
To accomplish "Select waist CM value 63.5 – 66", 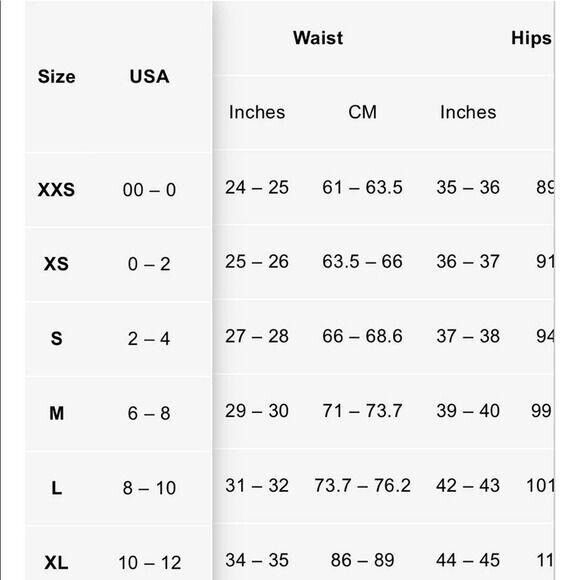I will (362, 262).
